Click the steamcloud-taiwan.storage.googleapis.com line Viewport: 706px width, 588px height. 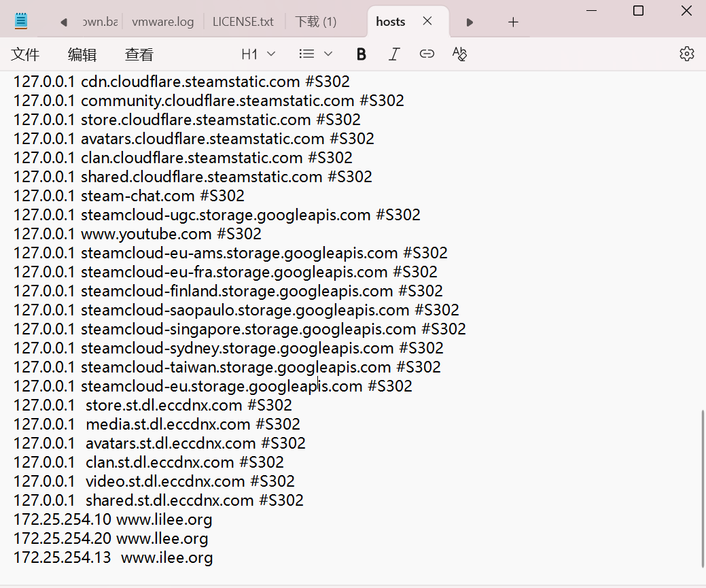point(227,367)
